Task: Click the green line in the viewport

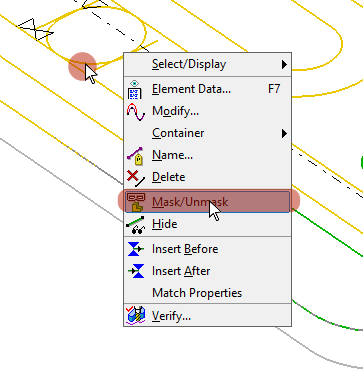Action: (327, 234)
